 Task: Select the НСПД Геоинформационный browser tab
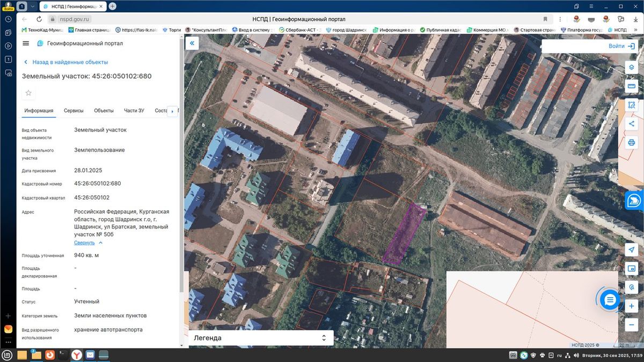[x=73, y=6]
